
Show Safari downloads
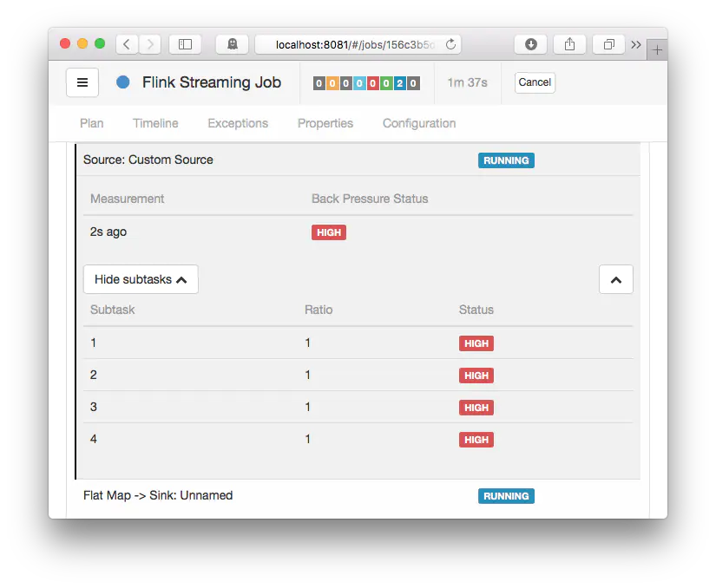[530, 44]
